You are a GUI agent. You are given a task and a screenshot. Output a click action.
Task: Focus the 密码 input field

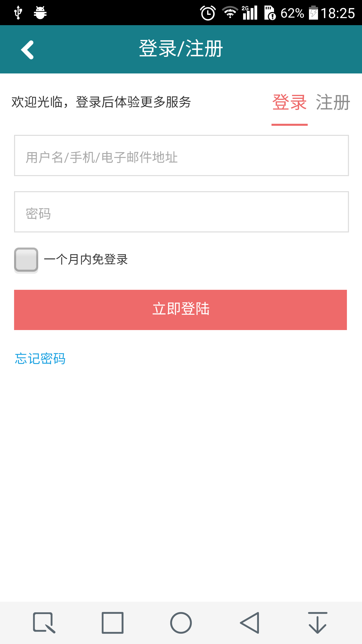point(181,212)
